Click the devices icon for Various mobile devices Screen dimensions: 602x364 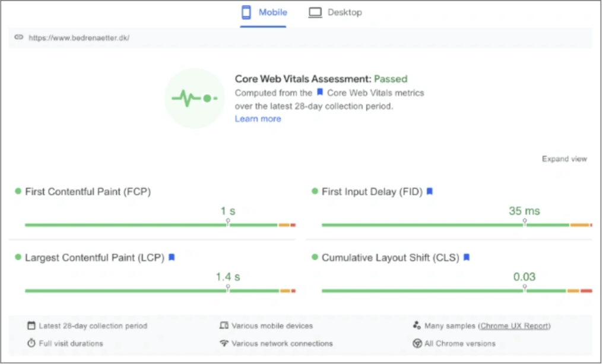point(224,326)
